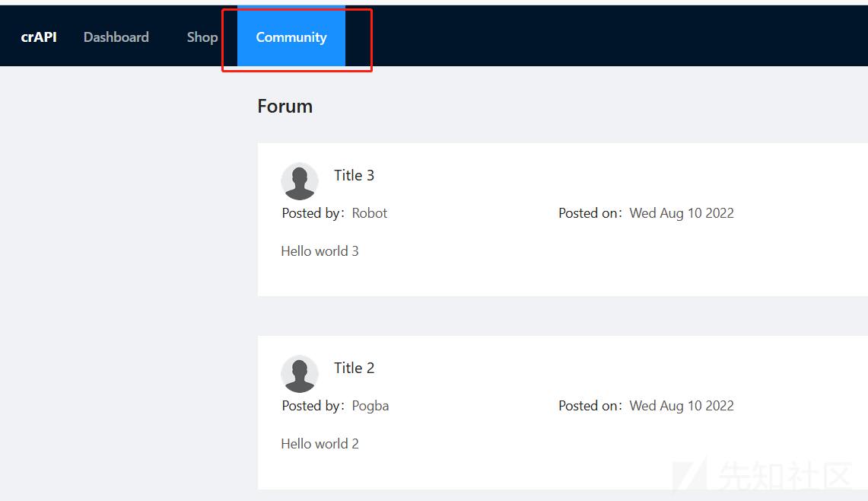Screen dimensions: 868x501
Task: Click the 'Posted on' label on Title 3
Action: click(589, 213)
